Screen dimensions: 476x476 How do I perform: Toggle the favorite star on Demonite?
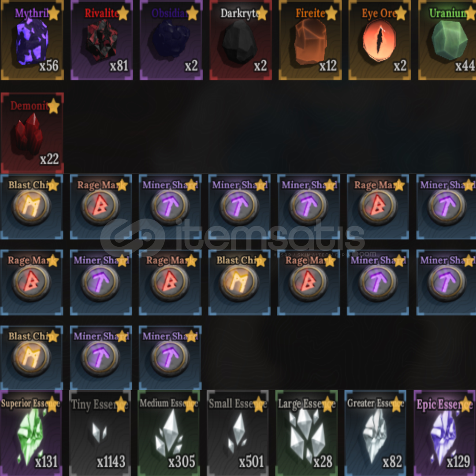[x=53, y=106]
